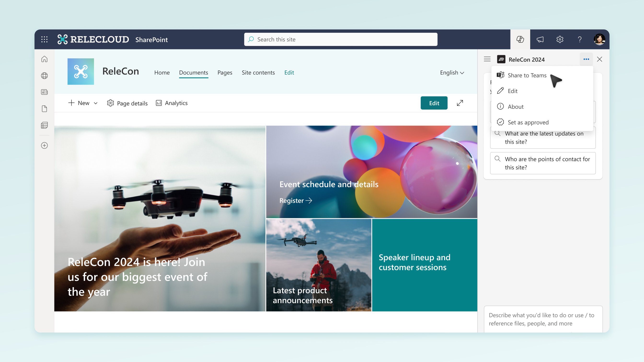Click the SharePoint grid/waffle menu icon
The image size is (644, 362).
tap(44, 39)
